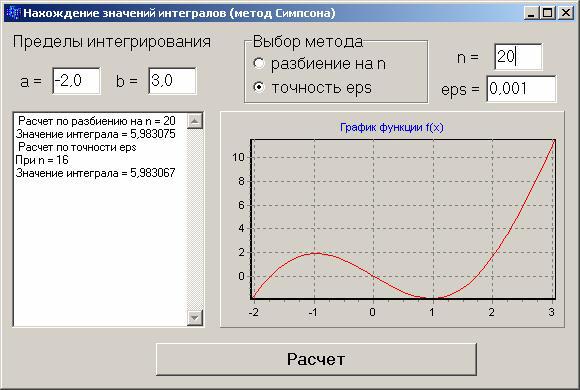
Task: Click the y-axis label 10 on chart
Action: pyautogui.click(x=238, y=157)
